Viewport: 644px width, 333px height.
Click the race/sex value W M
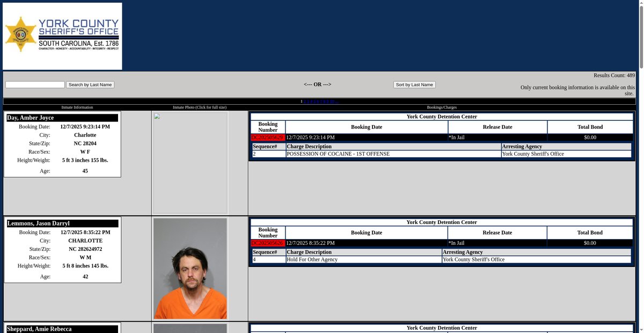pos(85,258)
